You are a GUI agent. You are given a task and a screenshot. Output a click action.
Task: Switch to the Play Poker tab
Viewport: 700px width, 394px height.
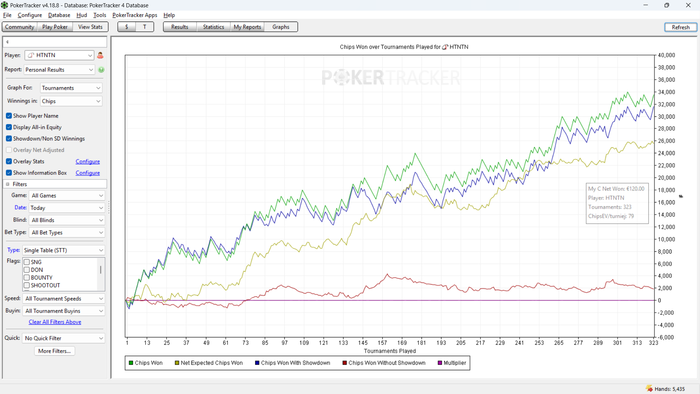click(55, 27)
